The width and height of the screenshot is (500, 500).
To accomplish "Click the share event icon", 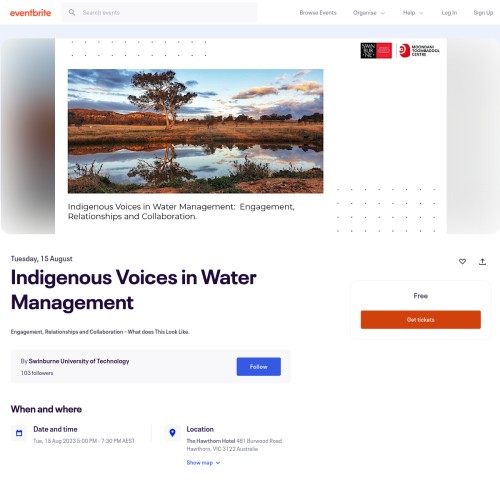I will tap(482, 262).
